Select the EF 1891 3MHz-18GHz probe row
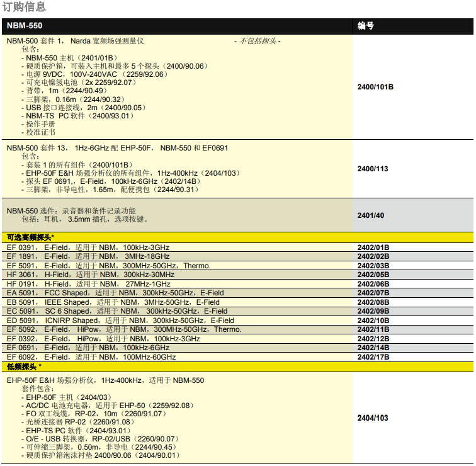Viewport: 476px width, 466px height. [88, 256]
